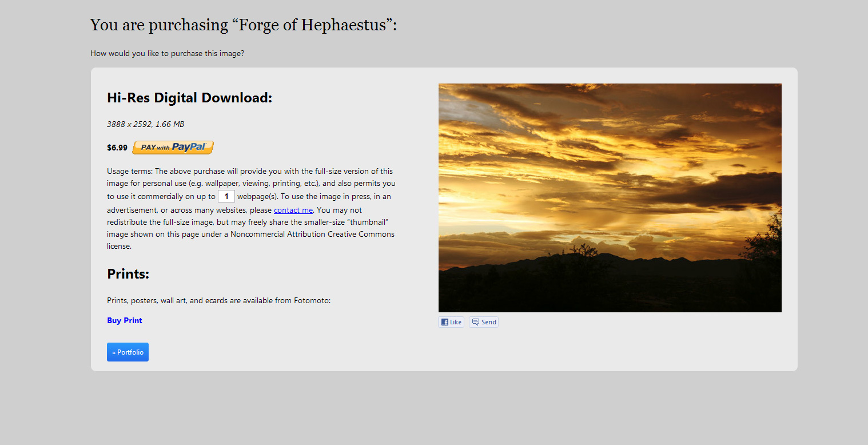
Task: Go back via the « Portfolio button
Action: [x=128, y=352]
